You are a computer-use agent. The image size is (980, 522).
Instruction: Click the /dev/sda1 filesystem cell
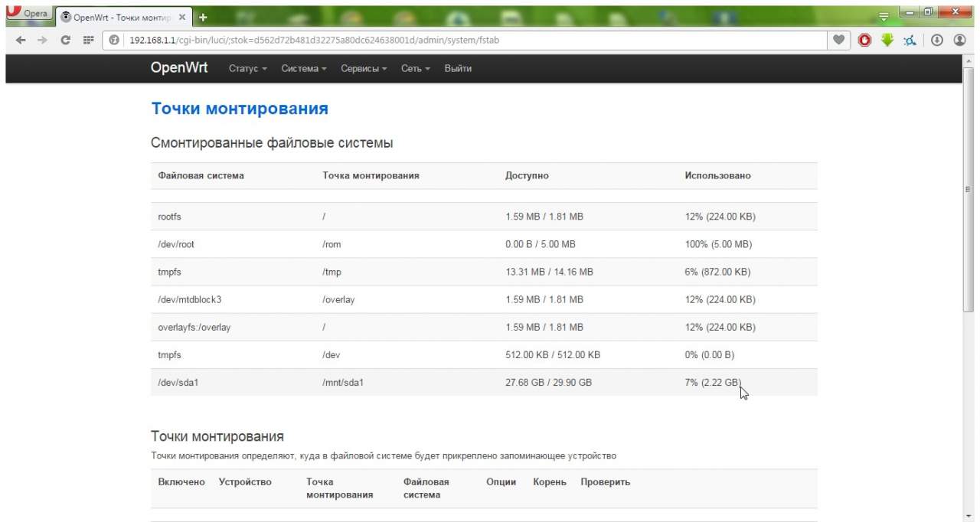click(x=178, y=382)
